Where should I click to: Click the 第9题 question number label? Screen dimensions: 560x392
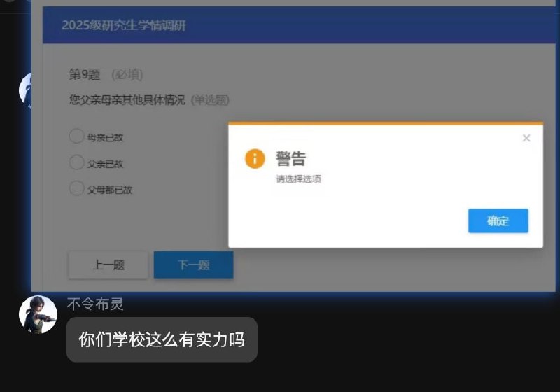tap(85, 75)
